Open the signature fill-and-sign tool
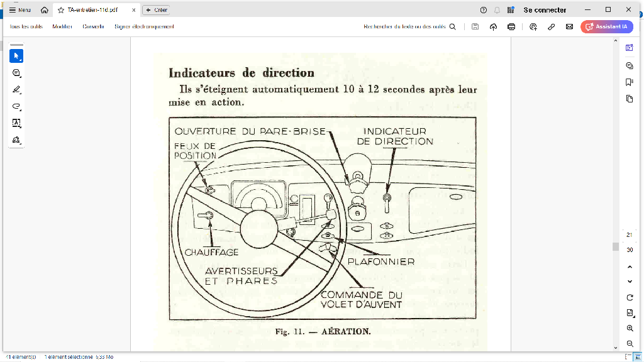This screenshot has height=362, width=644. 16,139
